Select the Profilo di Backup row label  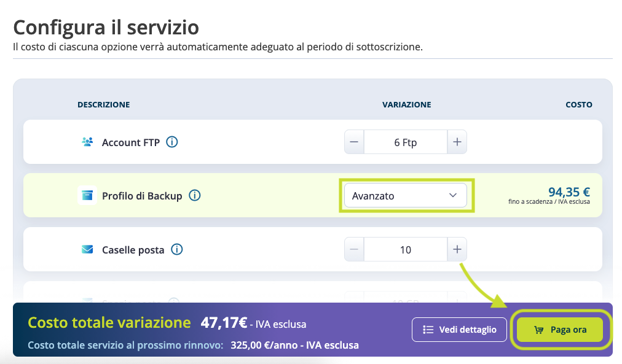tap(142, 196)
